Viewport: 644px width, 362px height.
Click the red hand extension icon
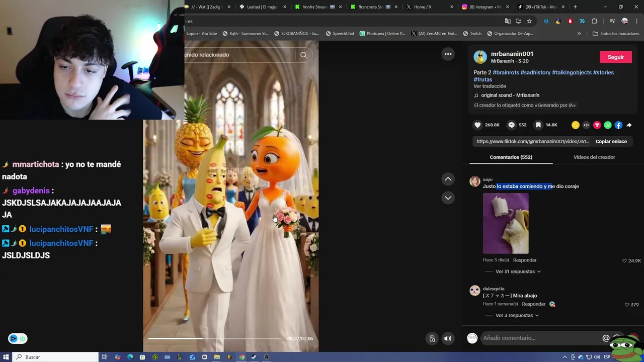point(570,21)
